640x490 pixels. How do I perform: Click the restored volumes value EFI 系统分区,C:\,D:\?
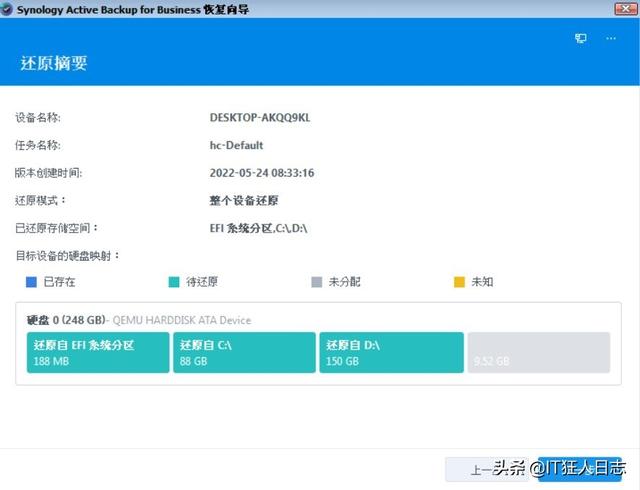258,228
